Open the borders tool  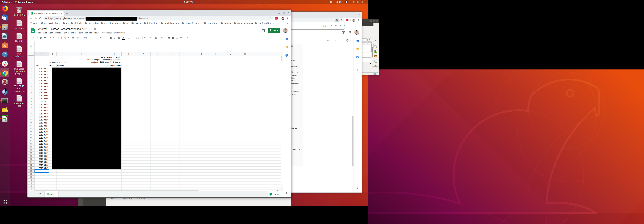coord(133,38)
